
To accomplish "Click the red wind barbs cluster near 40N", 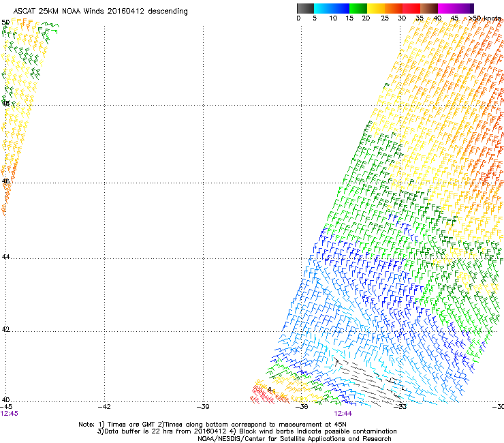I will click(x=264, y=395).
